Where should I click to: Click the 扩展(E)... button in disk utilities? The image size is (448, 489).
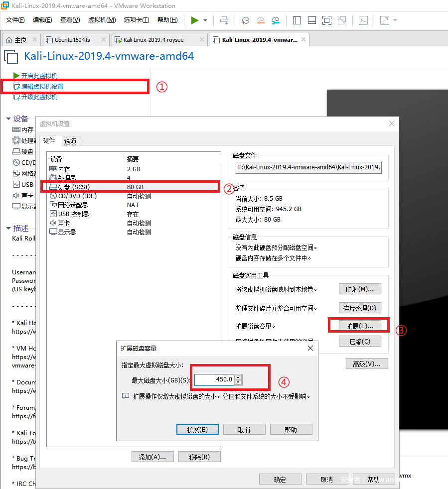tap(360, 326)
